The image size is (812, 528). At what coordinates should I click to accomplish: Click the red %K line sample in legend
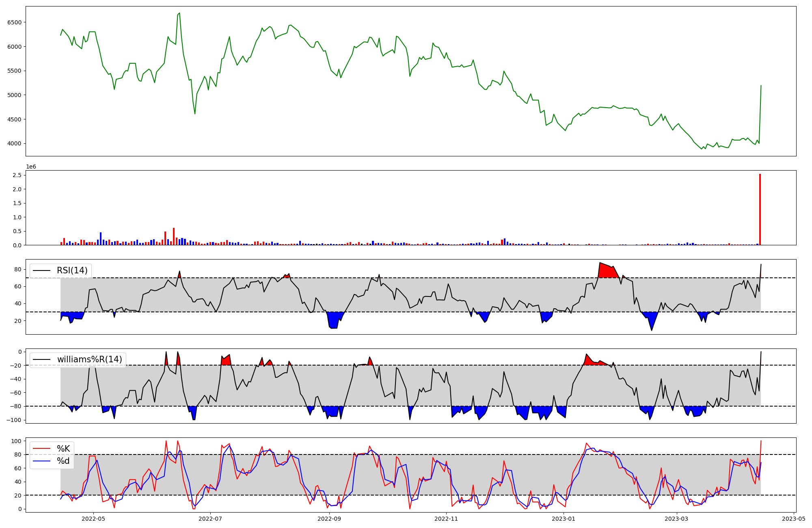(42, 449)
